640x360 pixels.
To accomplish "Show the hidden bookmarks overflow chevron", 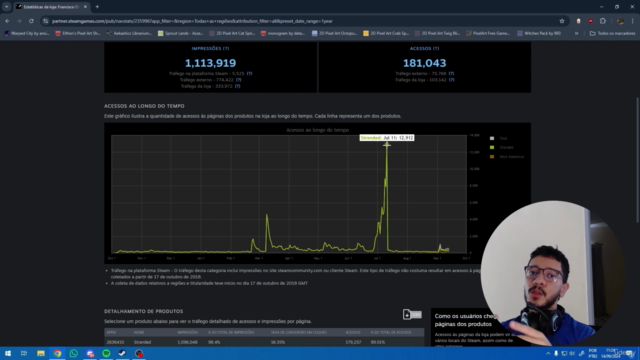I will pos(576,33).
